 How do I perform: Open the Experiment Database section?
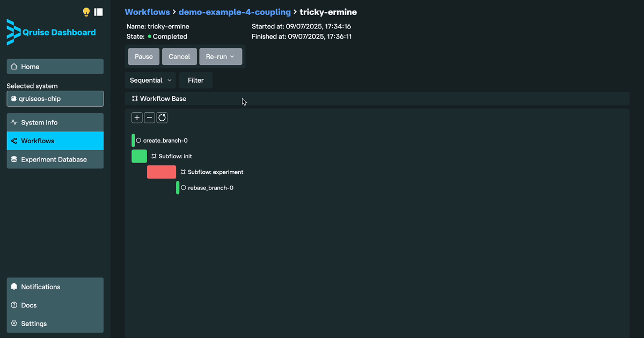pos(55,159)
